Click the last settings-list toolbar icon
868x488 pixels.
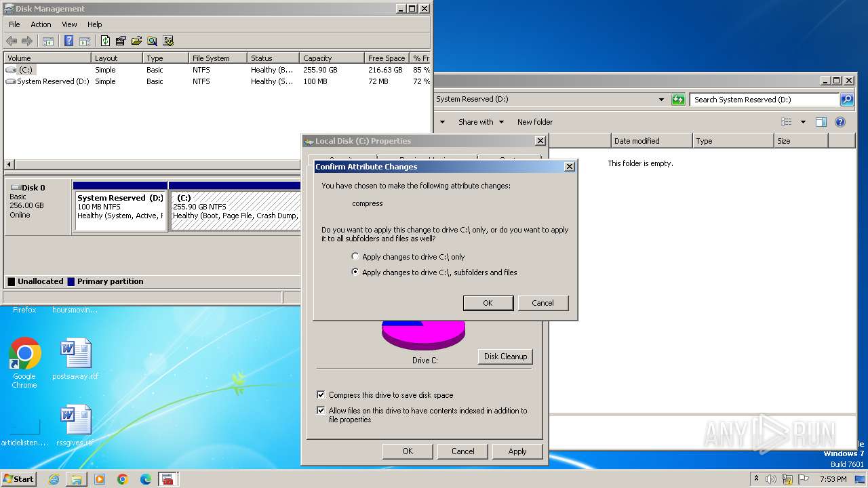tap(168, 41)
